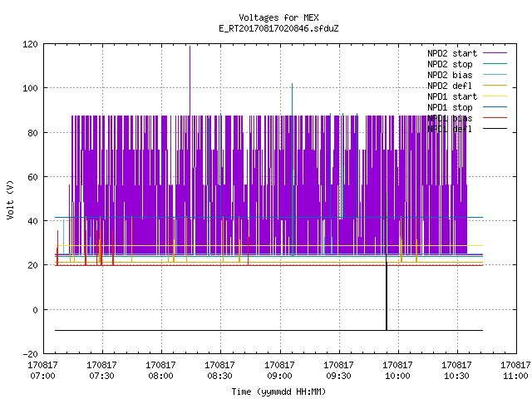Click the orange NPD2 defl legend line sample
Screen dimensions: 532x399
coord(495,86)
